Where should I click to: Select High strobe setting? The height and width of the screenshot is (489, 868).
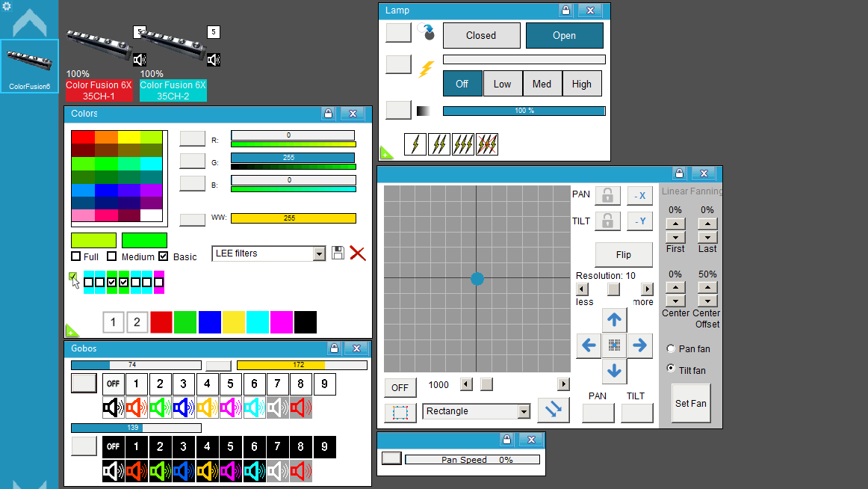582,84
